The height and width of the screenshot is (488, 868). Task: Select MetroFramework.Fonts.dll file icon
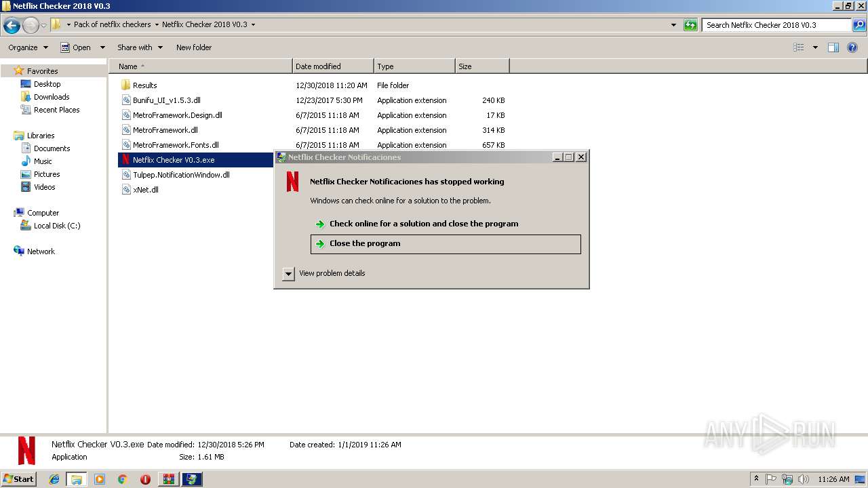pyautogui.click(x=125, y=145)
